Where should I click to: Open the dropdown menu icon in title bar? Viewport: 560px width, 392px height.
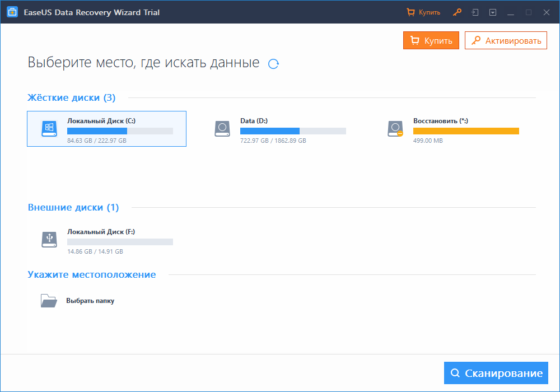[x=493, y=12]
